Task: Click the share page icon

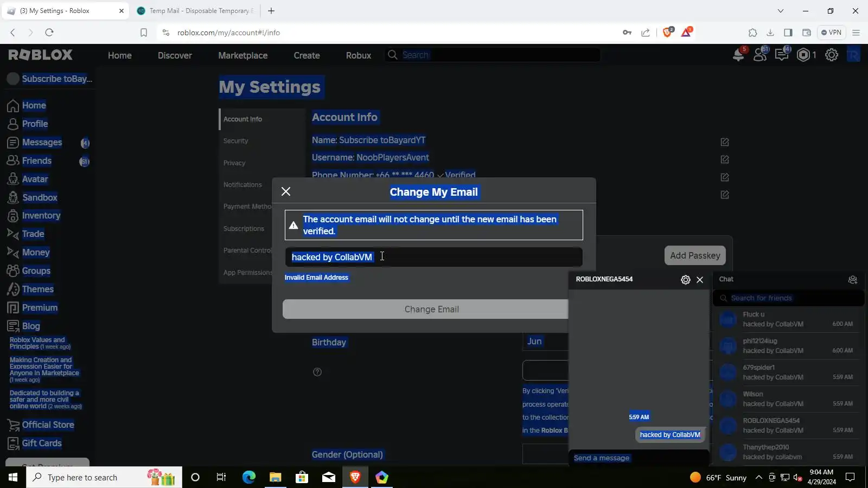Action: point(646,33)
